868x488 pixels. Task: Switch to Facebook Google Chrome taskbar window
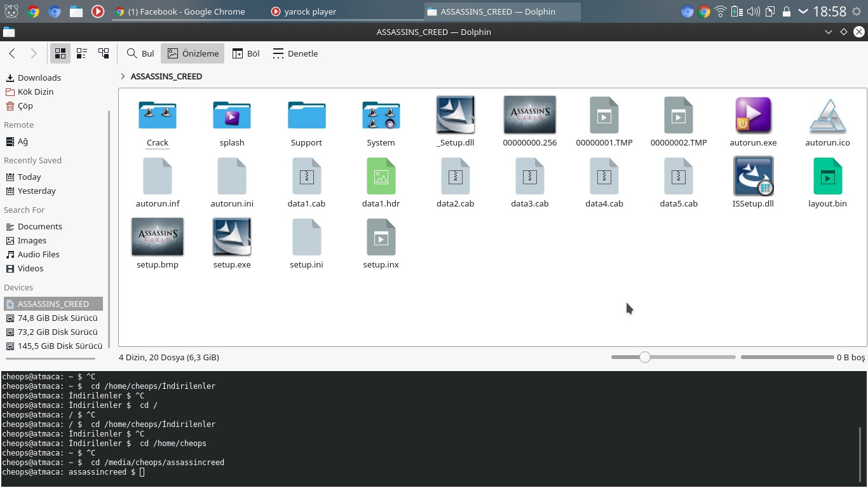180,11
